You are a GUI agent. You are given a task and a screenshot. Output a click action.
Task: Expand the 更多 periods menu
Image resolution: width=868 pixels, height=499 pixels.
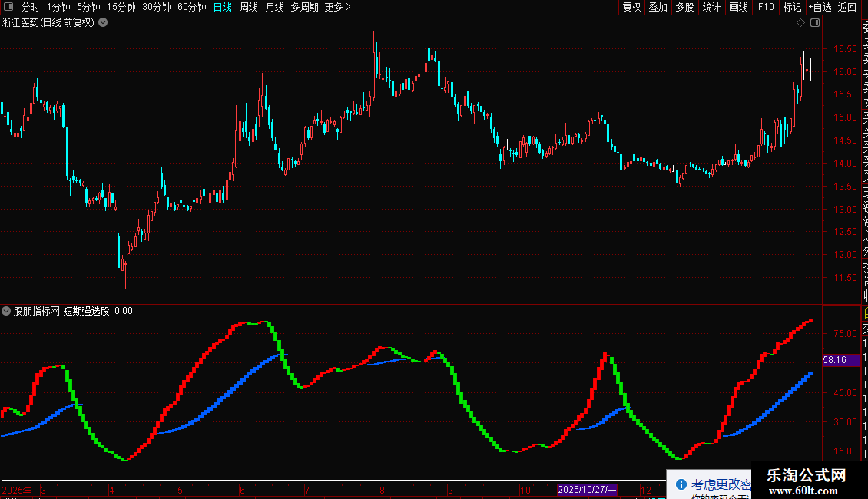pyautogui.click(x=338, y=7)
